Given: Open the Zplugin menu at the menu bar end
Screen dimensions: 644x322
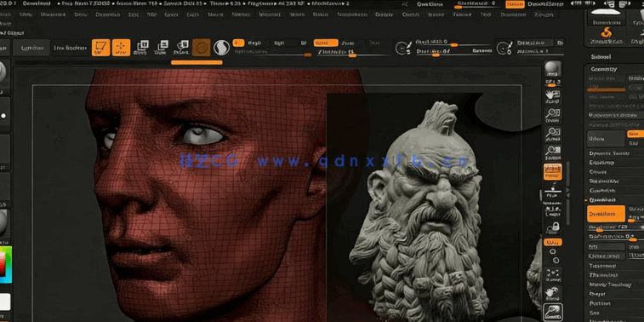Looking at the screenshot, I should tap(544, 14).
